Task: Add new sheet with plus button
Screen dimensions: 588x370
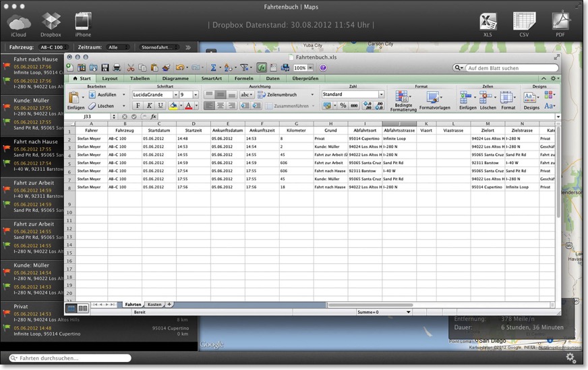Action: pyautogui.click(x=169, y=305)
